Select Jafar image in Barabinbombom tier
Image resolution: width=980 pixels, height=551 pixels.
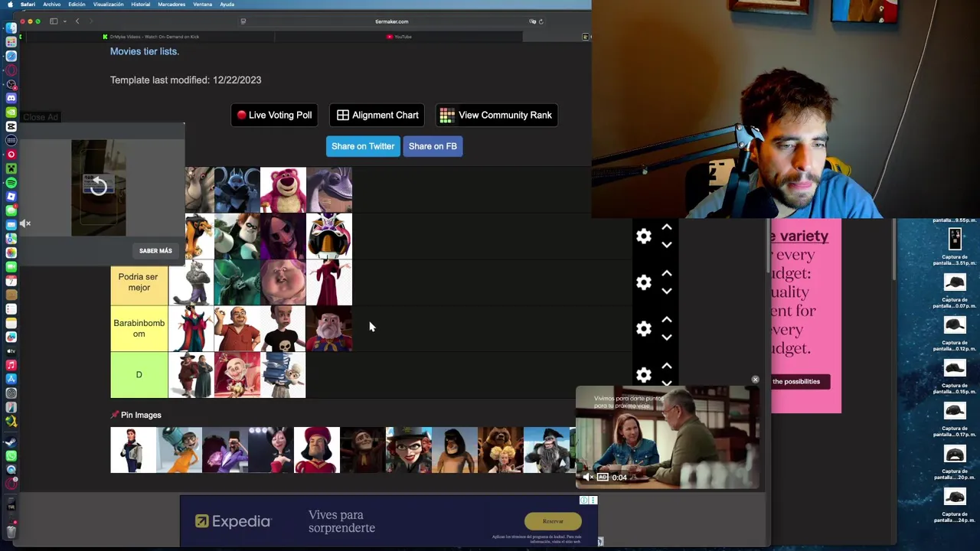click(x=191, y=328)
